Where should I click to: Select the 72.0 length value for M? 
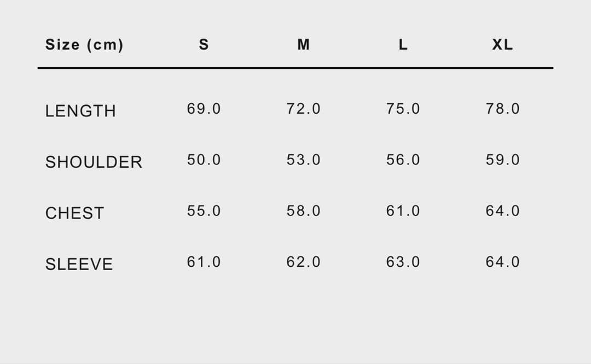[303, 109]
